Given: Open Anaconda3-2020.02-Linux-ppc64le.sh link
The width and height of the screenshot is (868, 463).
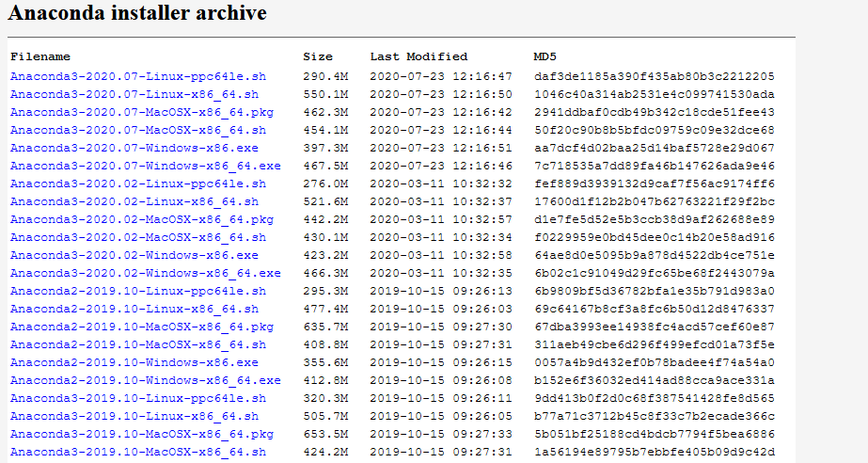Looking at the screenshot, I should point(138,184).
